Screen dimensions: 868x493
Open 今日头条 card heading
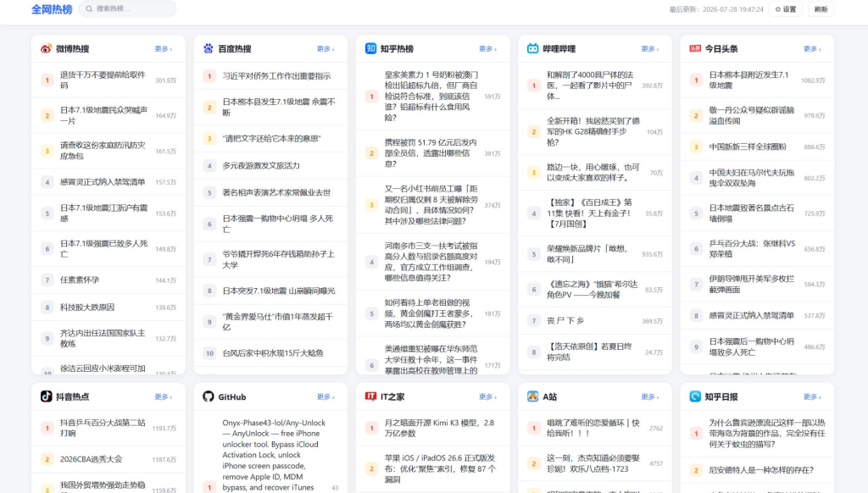[x=721, y=48]
